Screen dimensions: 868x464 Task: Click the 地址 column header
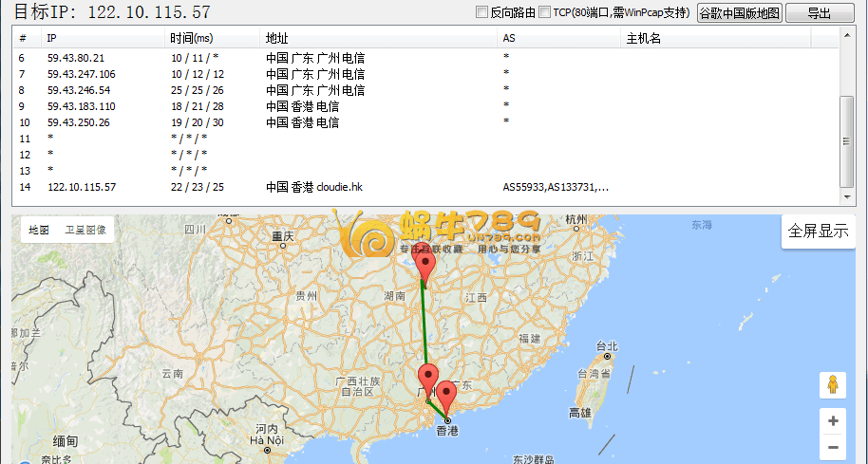pos(277,39)
